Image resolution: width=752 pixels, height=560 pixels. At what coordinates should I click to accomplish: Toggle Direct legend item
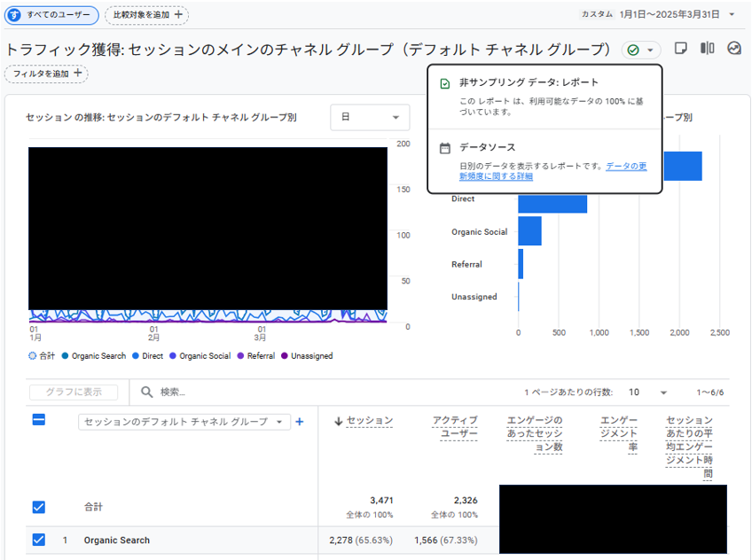pos(148,356)
